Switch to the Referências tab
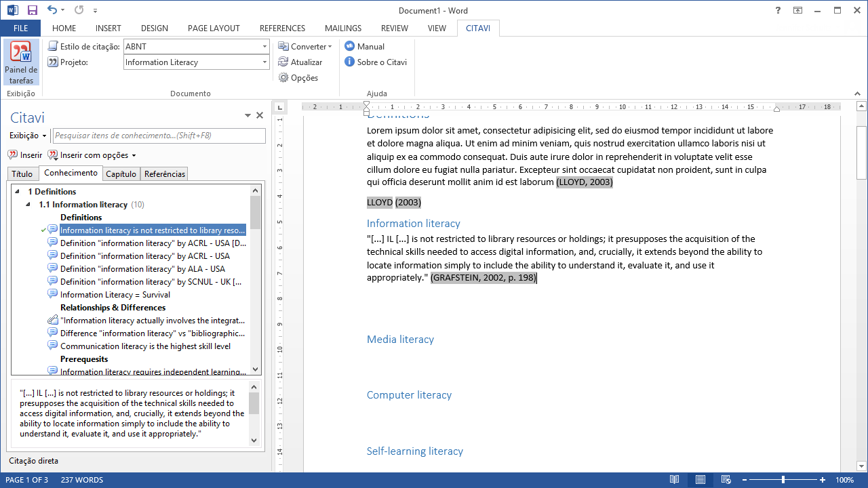868x488 pixels. tap(165, 174)
